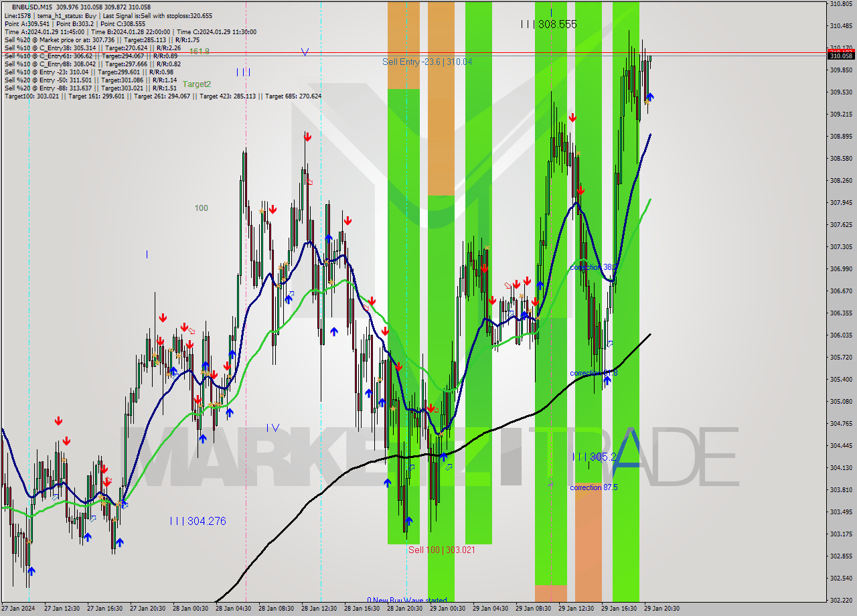Viewport: 857px width, 616px height.
Task: Click the 308.260 price axis label
Action: coord(841,181)
